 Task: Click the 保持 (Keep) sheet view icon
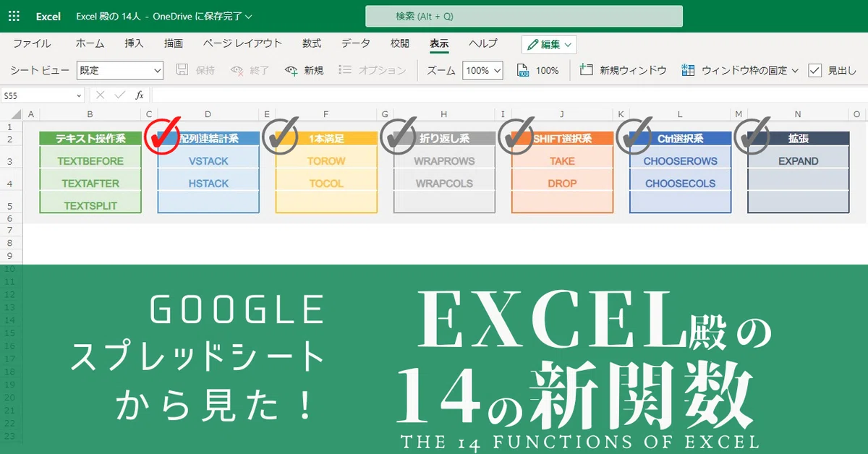pos(182,70)
